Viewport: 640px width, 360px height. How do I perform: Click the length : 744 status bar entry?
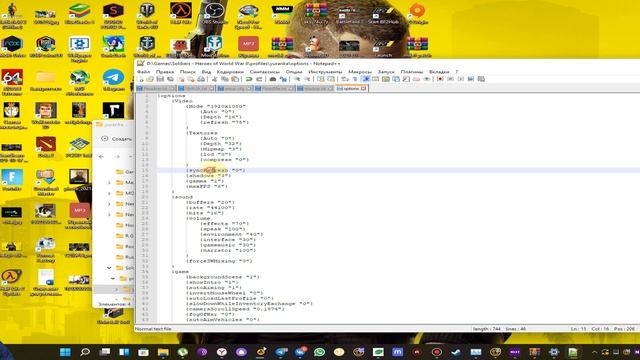pos(487,329)
